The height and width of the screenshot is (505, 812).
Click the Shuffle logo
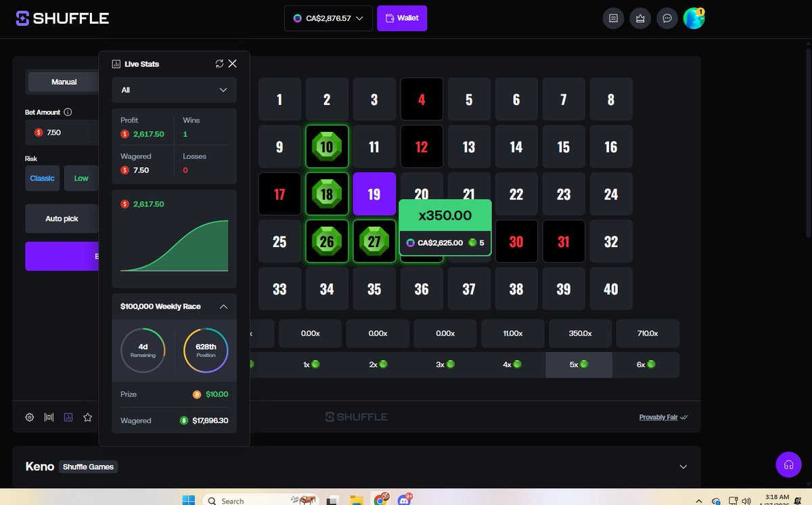pyautogui.click(x=62, y=18)
